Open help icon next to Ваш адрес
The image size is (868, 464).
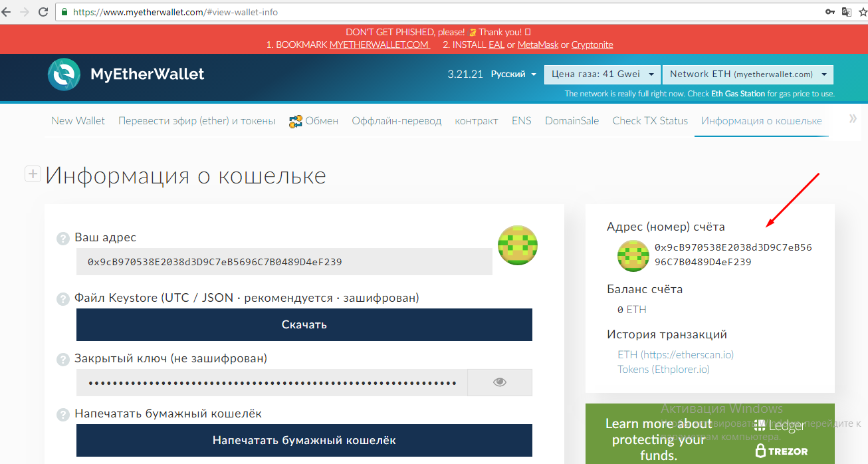tap(63, 239)
